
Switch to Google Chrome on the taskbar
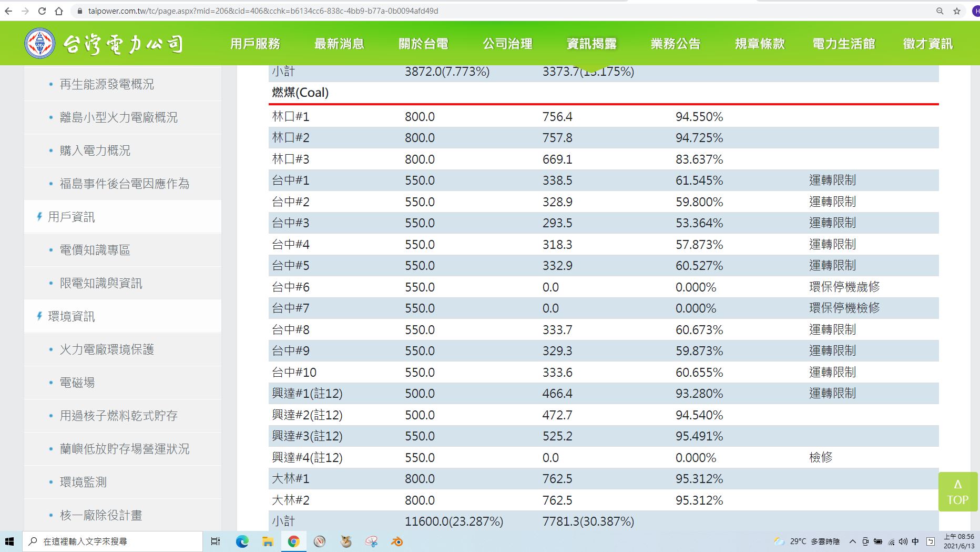(293, 541)
